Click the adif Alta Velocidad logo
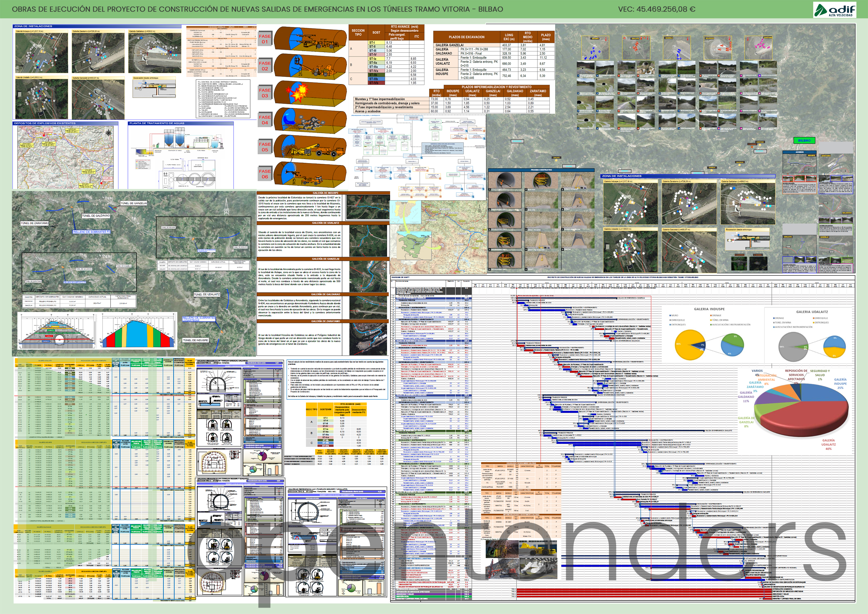 (x=834, y=10)
